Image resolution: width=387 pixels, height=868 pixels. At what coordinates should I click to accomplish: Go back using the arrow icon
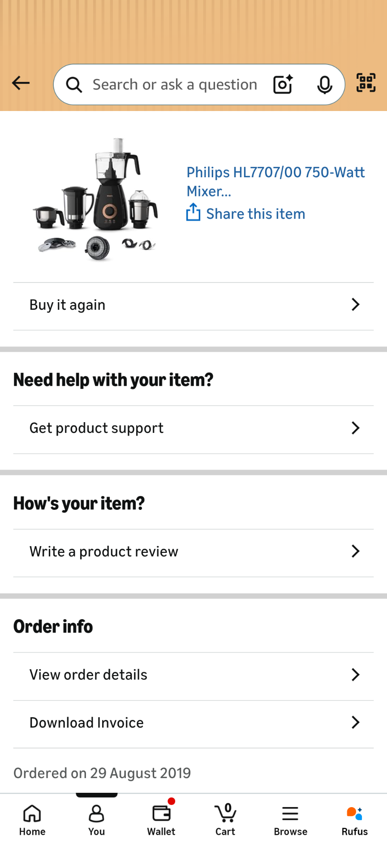[21, 83]
